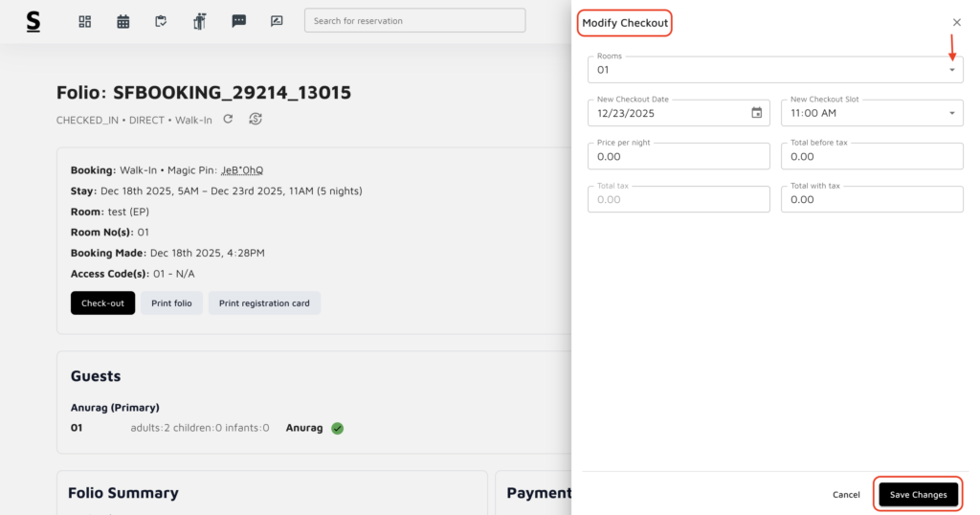Click the refresh icon beside Walk-In
980x515 pixels.
[x=228, y=120]
